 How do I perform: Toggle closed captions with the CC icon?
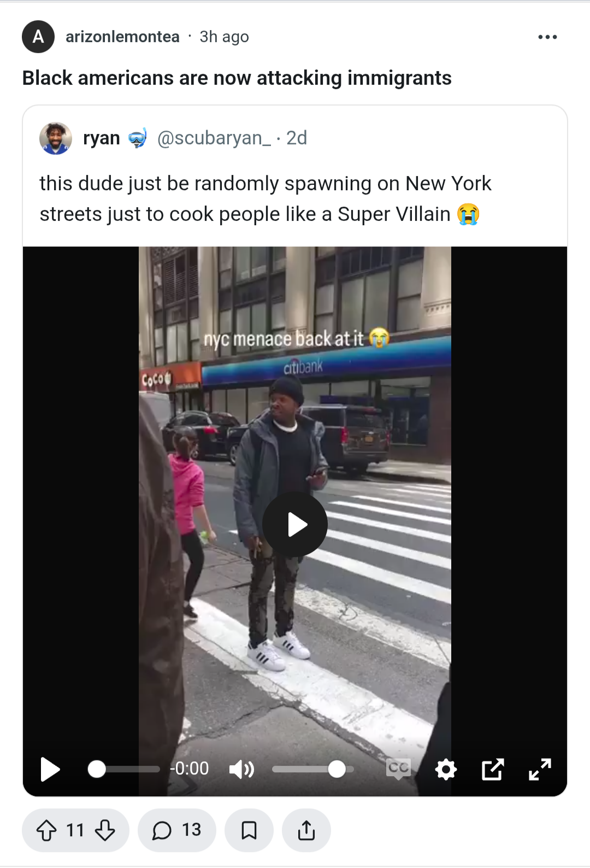[398, 769]
